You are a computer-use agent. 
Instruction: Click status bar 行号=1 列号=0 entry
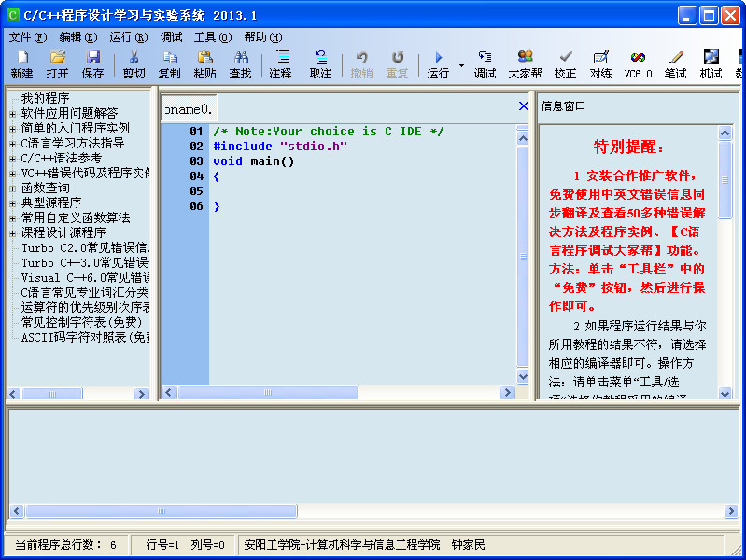(185, 545)
